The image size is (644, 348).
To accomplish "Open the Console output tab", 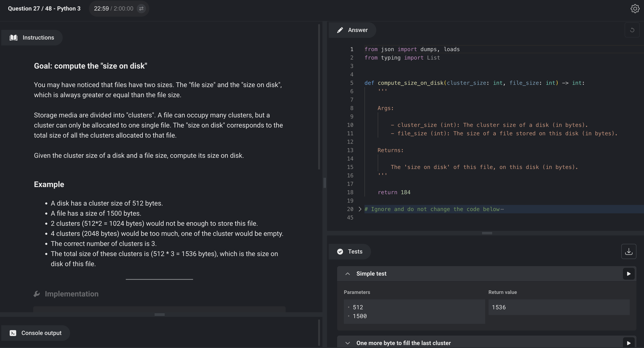I will click(x=36, y=333).
